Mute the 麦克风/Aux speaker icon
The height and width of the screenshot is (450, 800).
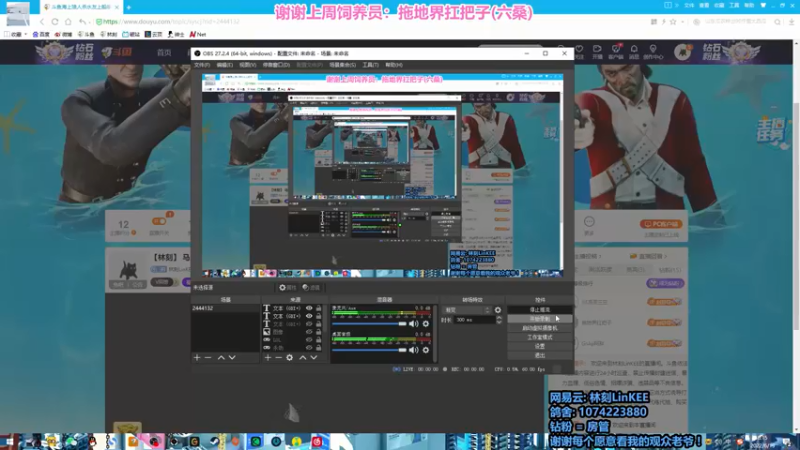(414, 323)
